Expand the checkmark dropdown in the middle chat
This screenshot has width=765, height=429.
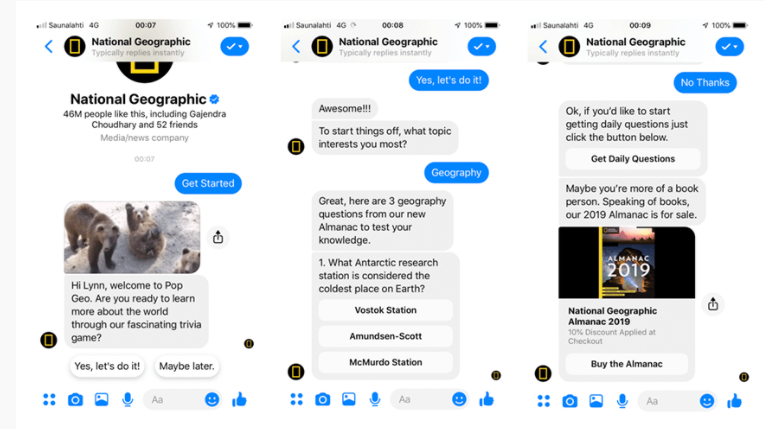(x=482, y=46)
